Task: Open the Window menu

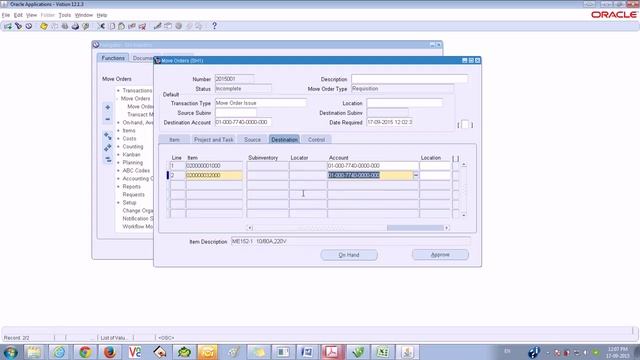Action: click(x=84, y=15)
